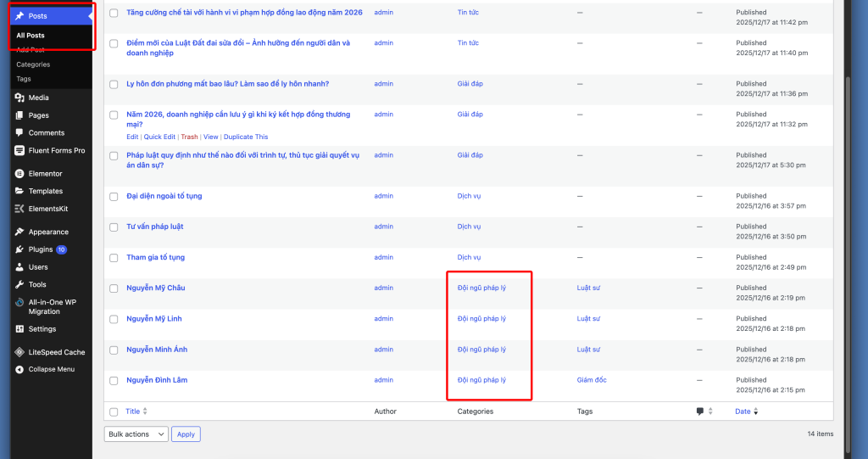Toggle the select-all checkbox next to Title
The image size is (868, 459).
tap(114, 411)
